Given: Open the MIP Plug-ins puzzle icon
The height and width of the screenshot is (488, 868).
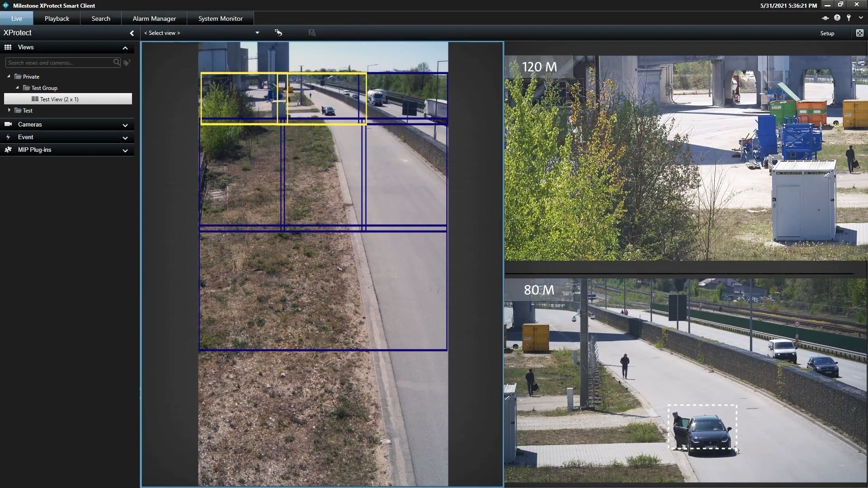Looking at the screenshot, I should click(8, 150).
